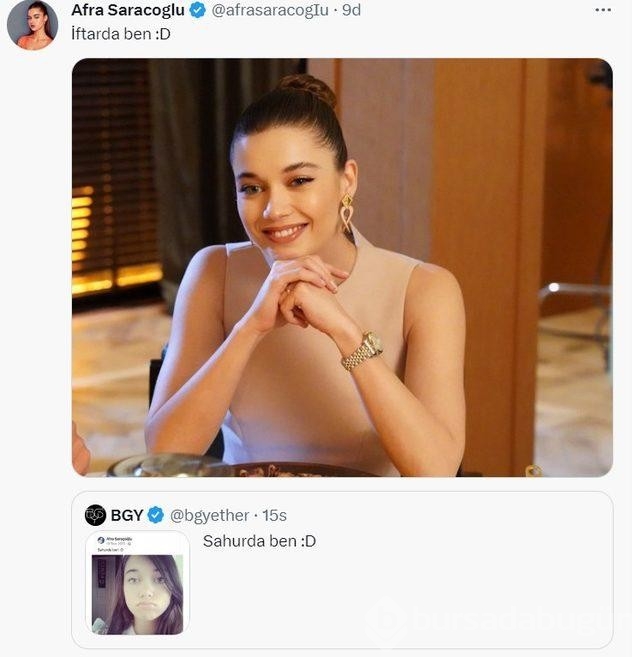Image resolution: width=640 pixels, height=657 pixels.
Task: Open the black BGY account avatar
Action: click(x=95, y=515)
